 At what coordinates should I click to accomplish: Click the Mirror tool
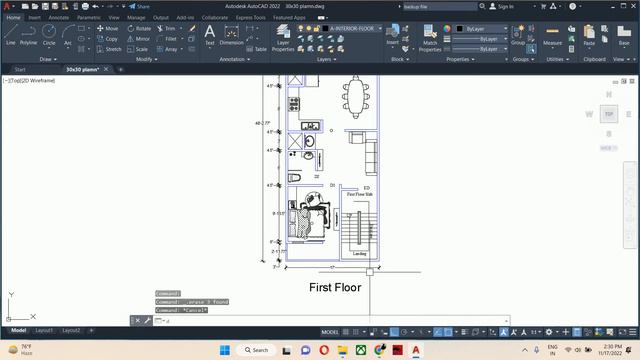point(139,39)
